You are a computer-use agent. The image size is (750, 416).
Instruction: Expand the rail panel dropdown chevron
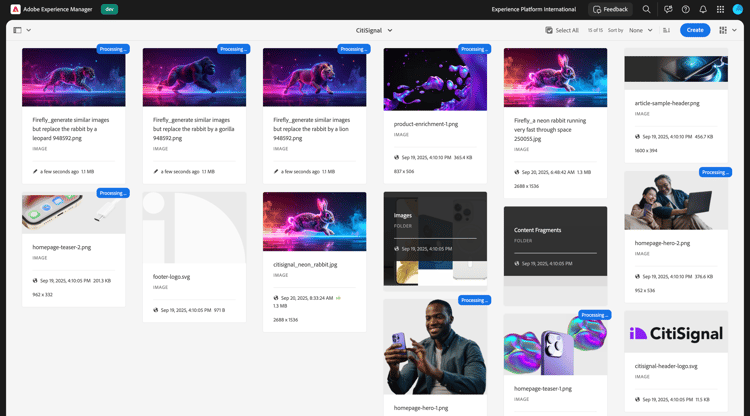pos(29,30)
